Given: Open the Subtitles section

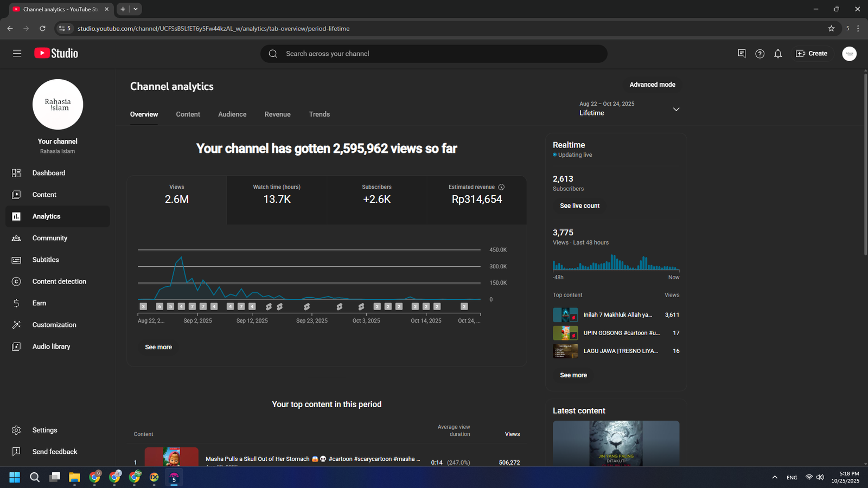Looking at the screenshot, I should [58, 260].
